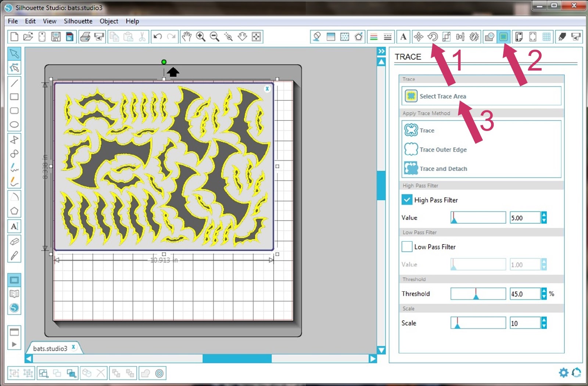Select the arrow Select tool

14,54
